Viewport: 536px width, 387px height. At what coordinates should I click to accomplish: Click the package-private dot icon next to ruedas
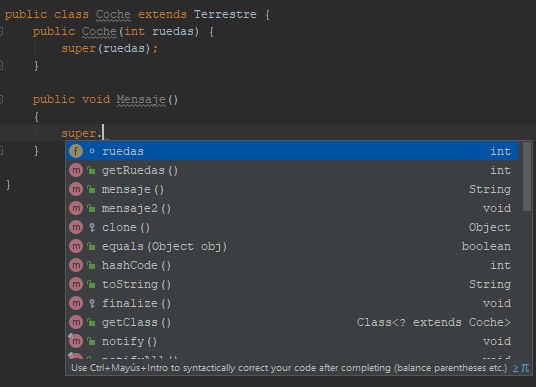pos(92,151)
